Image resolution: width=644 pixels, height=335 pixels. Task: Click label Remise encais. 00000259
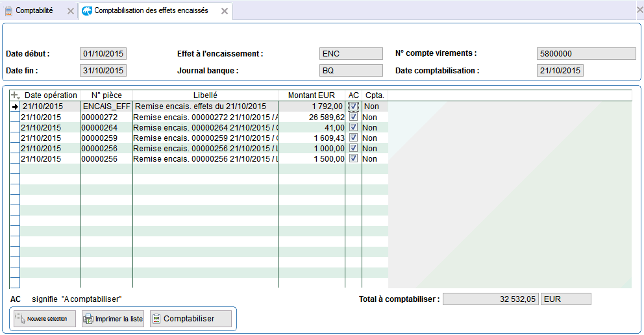[205, 138]
